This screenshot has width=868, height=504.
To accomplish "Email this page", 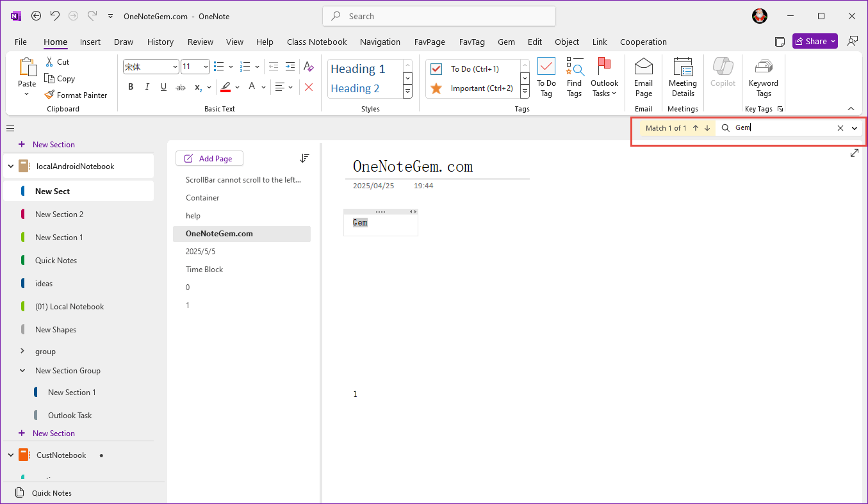I will [643, 77].
